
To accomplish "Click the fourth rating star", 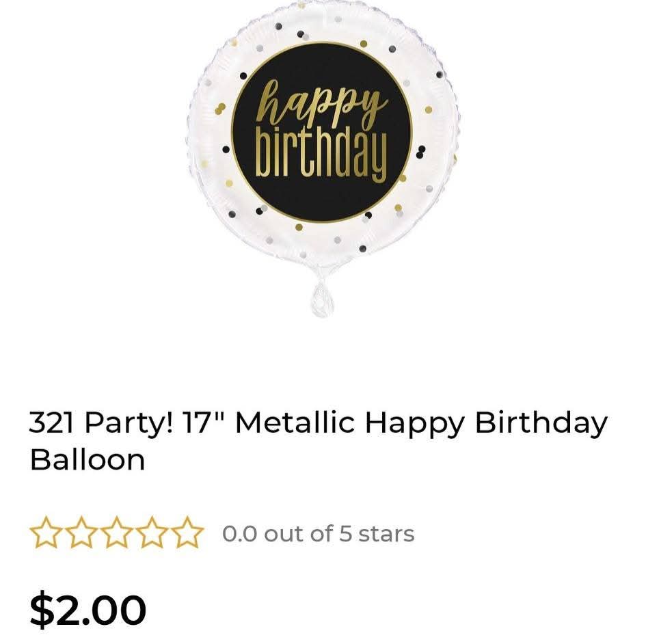I will click(152, 533).
